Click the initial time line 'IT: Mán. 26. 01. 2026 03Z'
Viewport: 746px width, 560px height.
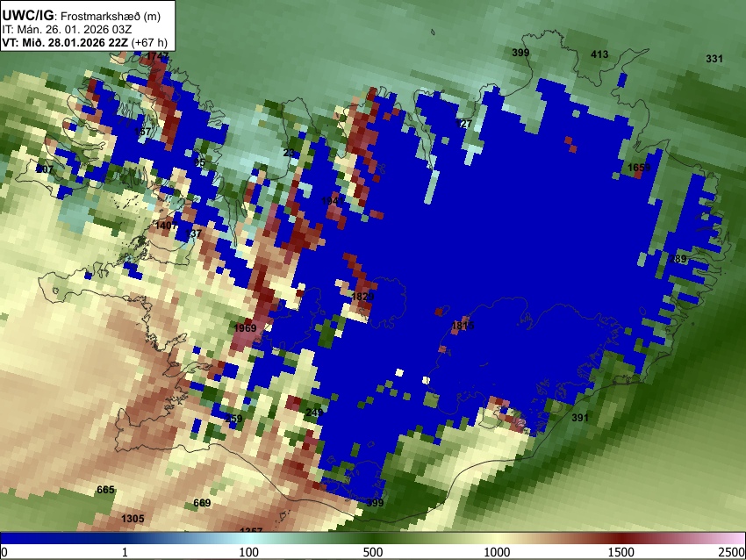(67, 30)
